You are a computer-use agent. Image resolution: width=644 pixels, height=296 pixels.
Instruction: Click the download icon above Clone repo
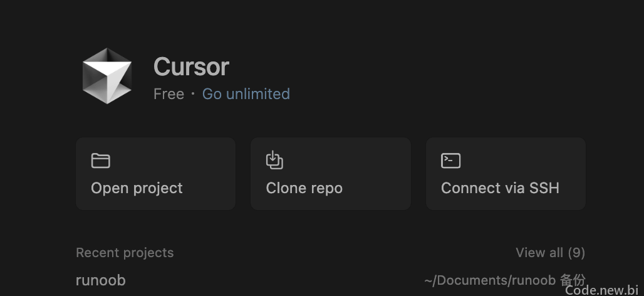pos(275,160)
